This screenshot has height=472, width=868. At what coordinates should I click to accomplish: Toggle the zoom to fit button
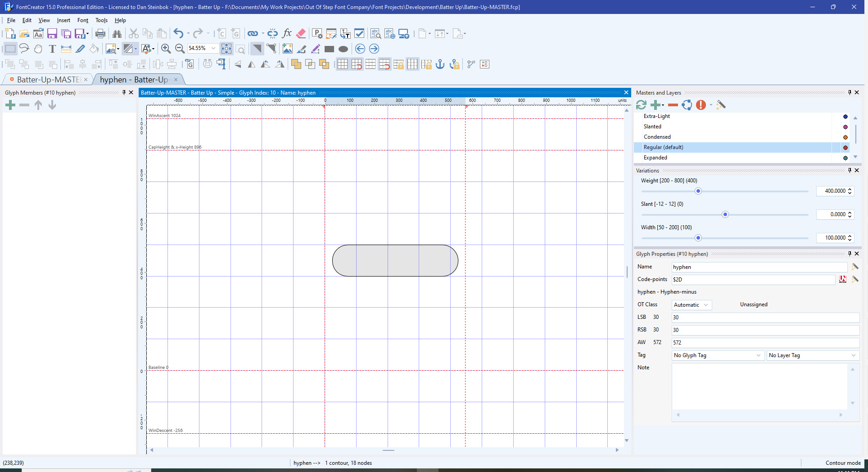coord(226,49)
